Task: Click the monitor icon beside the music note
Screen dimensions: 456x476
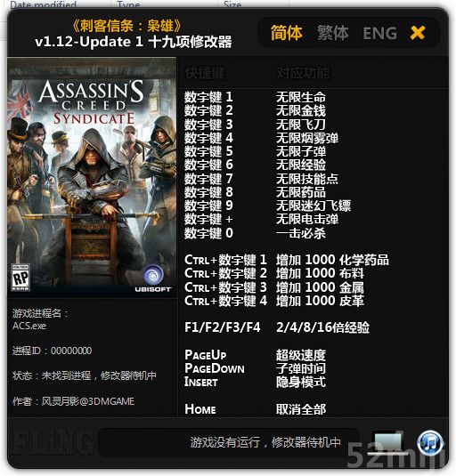Action: (x=387, y=443)
